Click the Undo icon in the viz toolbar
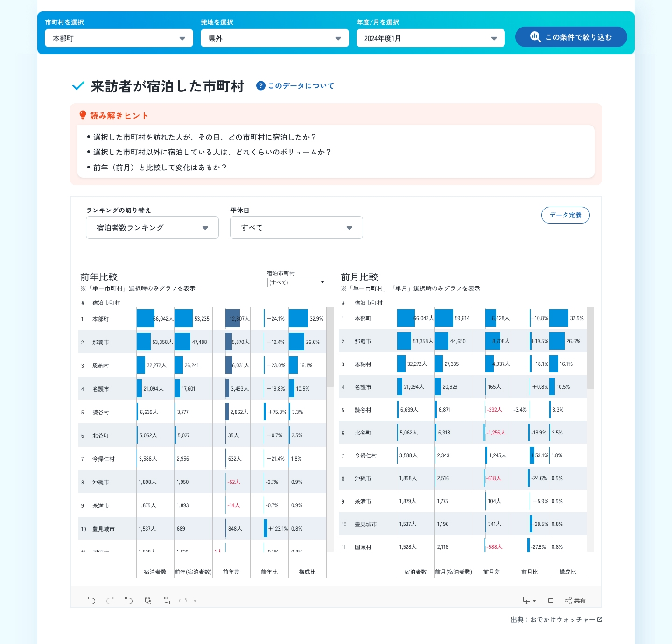The image size is (672, 644). tap(91, 601)
